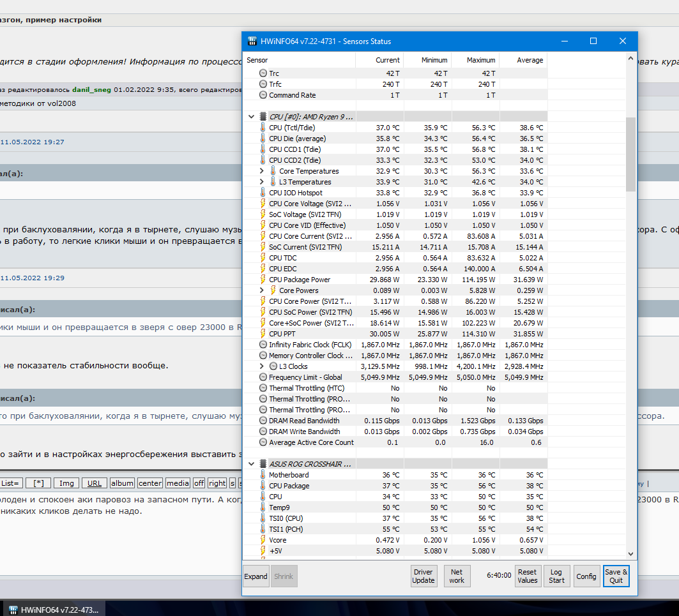The height and width of the screenshot is (616, 679).
Task: Click the media tag button in forum editor
Action: tap(178, 483)
